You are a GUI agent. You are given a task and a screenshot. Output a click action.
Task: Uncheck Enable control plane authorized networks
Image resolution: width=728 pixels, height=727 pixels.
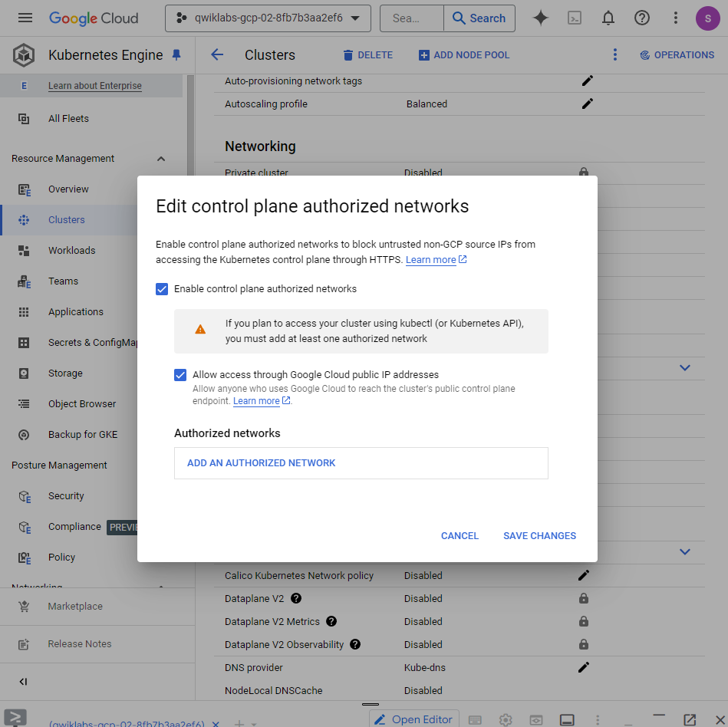tap(162, 289)
